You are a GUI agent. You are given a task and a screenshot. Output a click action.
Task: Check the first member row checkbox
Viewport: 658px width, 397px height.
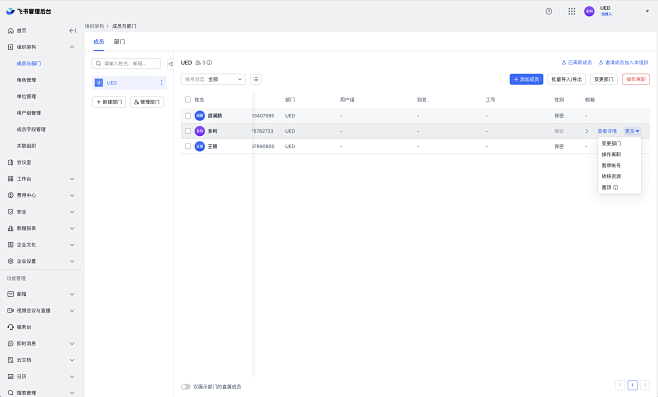pos(188,115)
